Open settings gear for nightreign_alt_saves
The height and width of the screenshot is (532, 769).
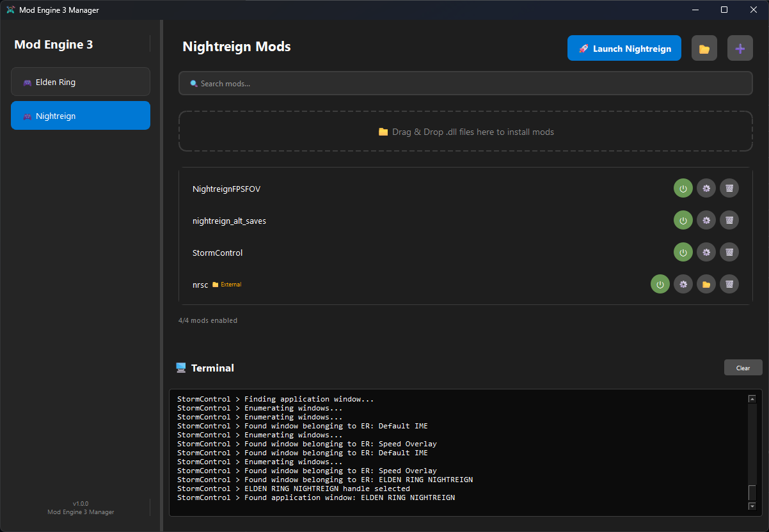point(706,220)
